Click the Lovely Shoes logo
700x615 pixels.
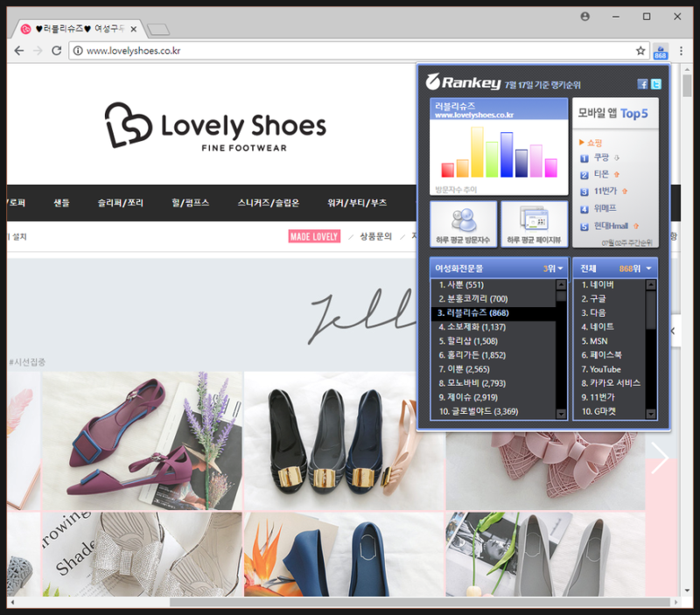click(216, 126)
